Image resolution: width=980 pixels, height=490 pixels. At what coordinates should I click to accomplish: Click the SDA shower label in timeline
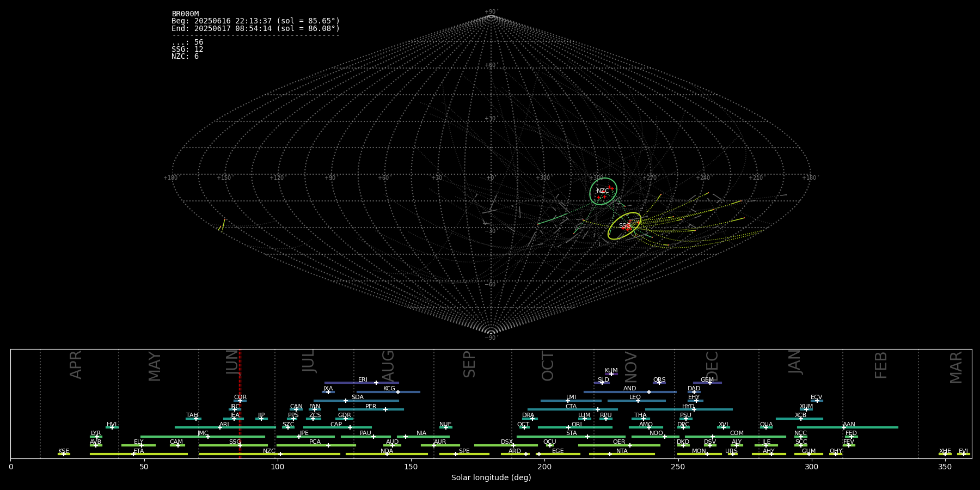(x=358, y=397)
